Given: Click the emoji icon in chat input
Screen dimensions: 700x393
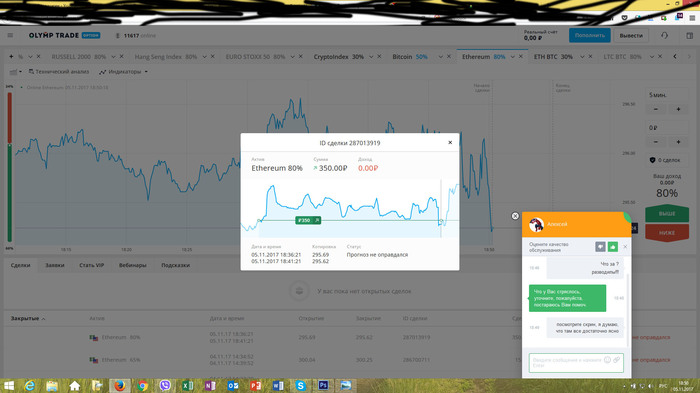Looking at the screenshot, I should click(x=607, y=360).
